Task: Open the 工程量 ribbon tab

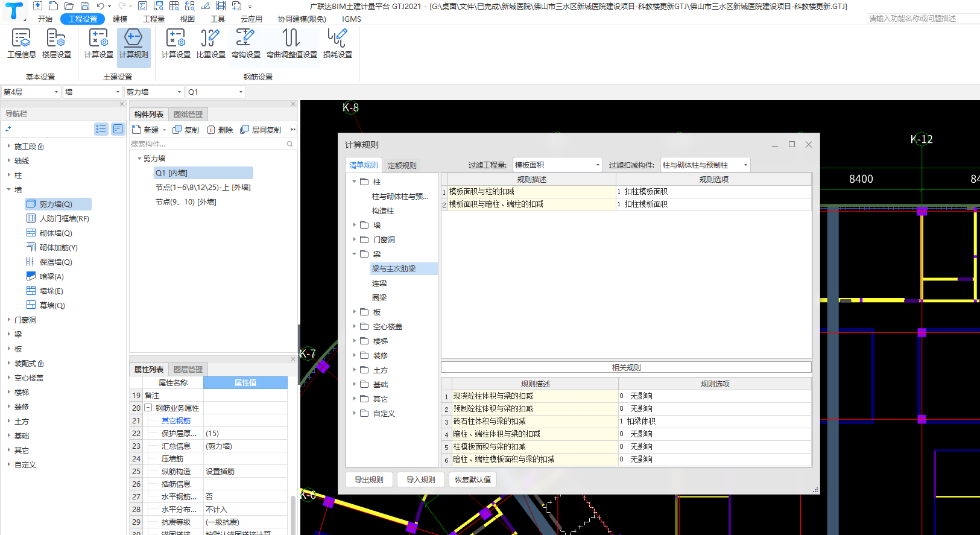Action: click(153, 19)
